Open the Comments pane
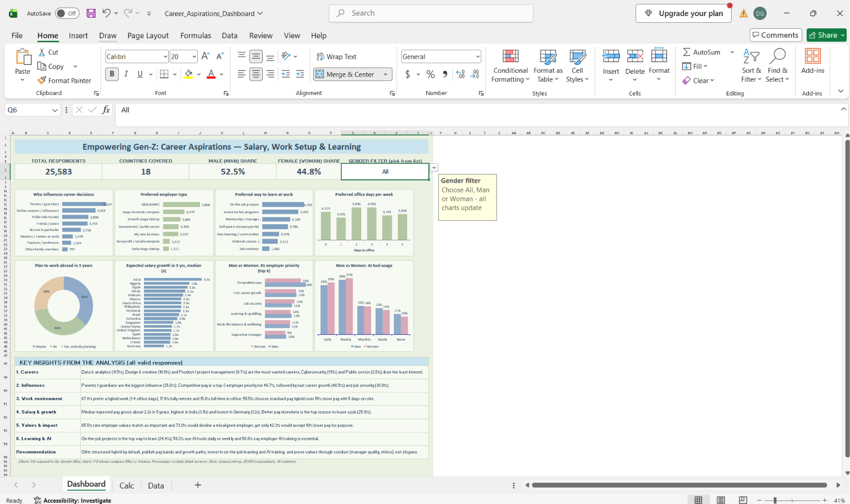Screen dimensions: 850x504 (776, 35)
